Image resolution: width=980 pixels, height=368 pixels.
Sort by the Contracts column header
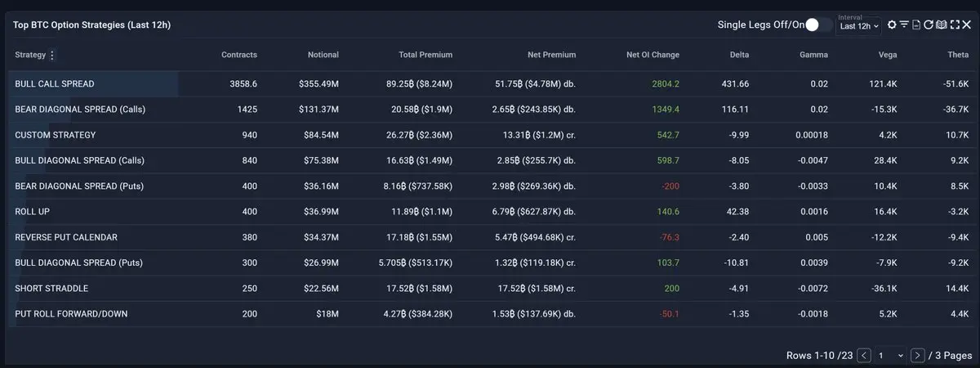(x=239, y=56)
